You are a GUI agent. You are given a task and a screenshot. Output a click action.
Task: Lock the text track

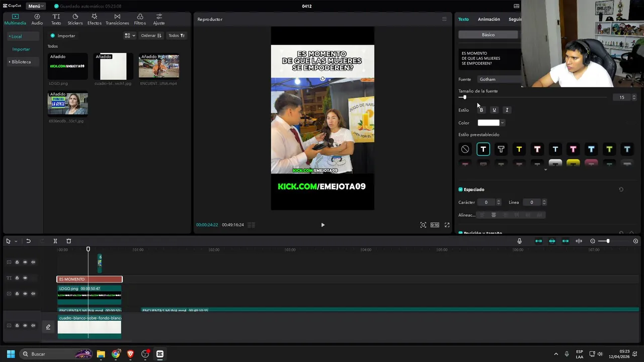coord(17,278)
